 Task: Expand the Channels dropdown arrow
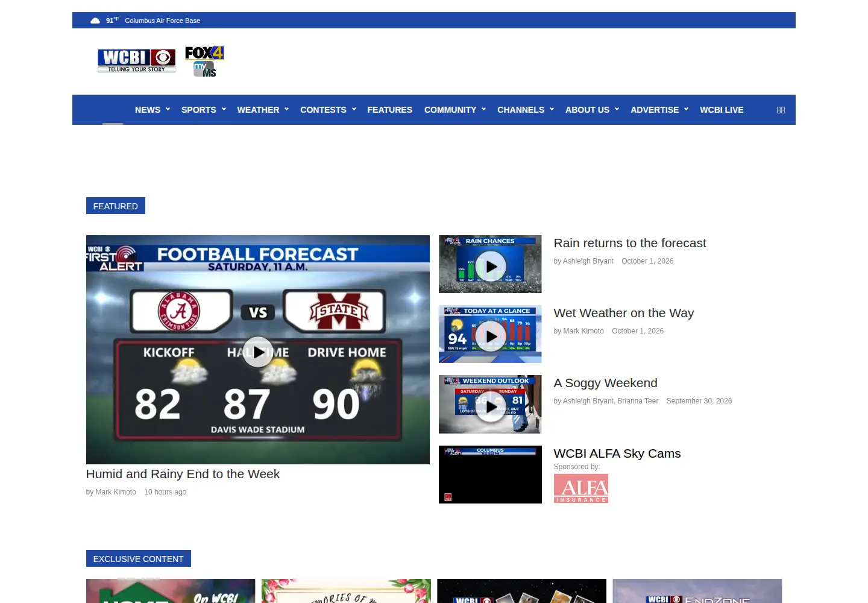(x=552, y=109)
